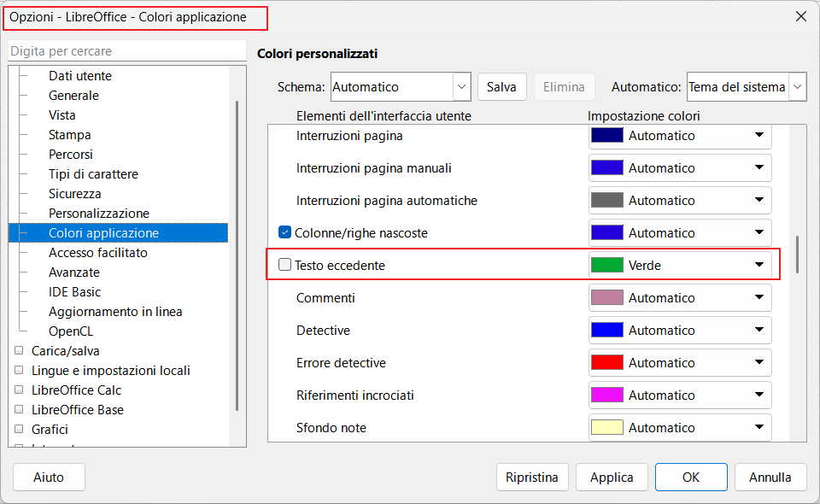Open the Errore detective color dropdown
The height and width of the screenshot is (504, 820).
pyautogui.click(x=758, y=362)
